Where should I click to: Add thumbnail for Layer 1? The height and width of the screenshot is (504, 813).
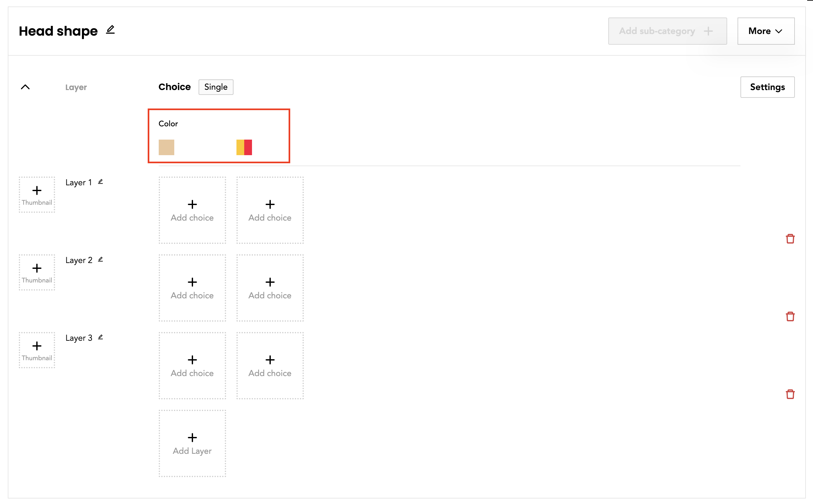pyautogui.click(x=37, y=195)
